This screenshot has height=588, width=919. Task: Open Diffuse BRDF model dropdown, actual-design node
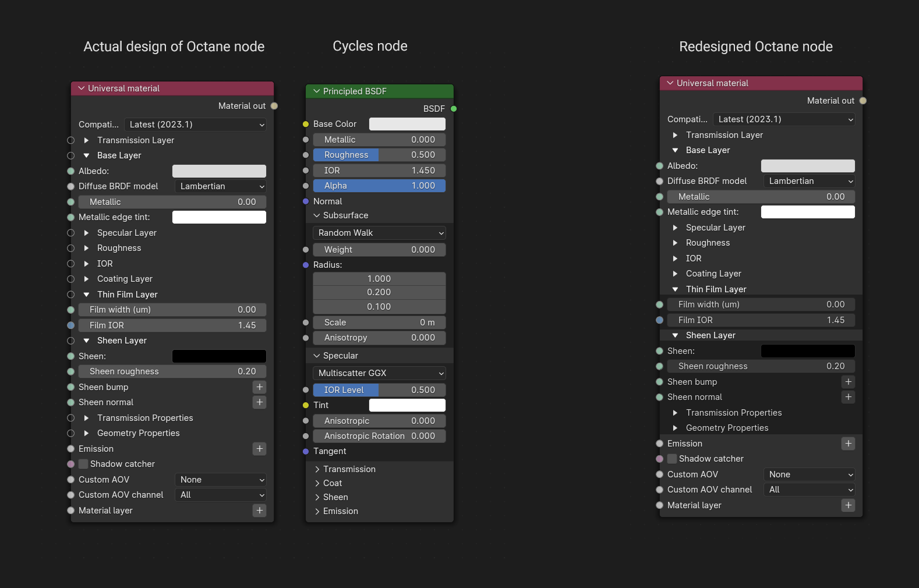(221, 186)
